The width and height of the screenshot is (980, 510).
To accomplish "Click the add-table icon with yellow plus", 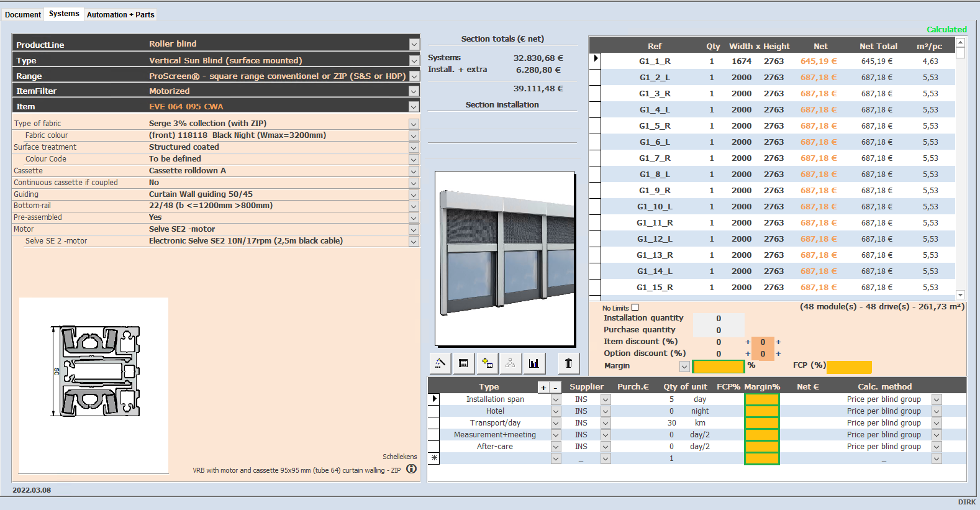I will click(x=487, y=363).
